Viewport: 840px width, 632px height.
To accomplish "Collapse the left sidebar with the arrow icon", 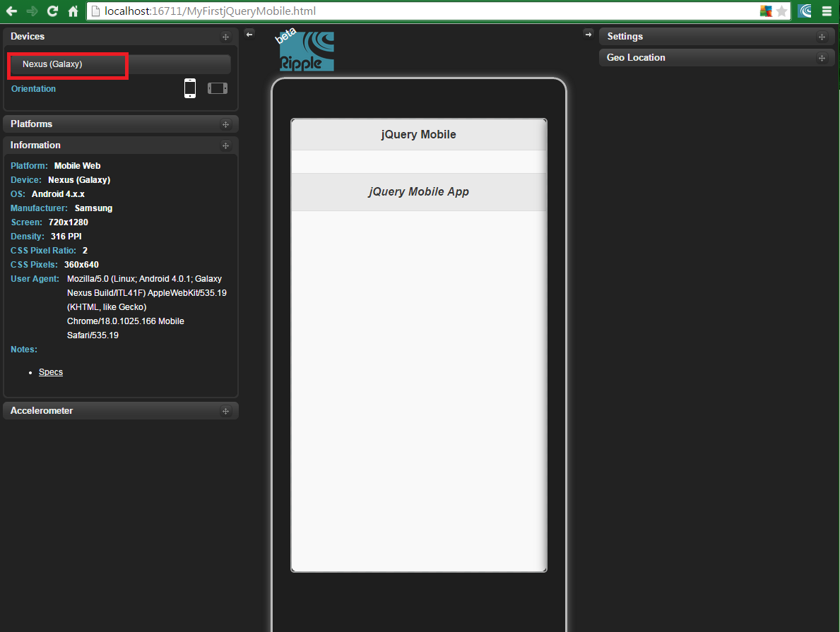I will pyautogui.click(x=249, y=33).
